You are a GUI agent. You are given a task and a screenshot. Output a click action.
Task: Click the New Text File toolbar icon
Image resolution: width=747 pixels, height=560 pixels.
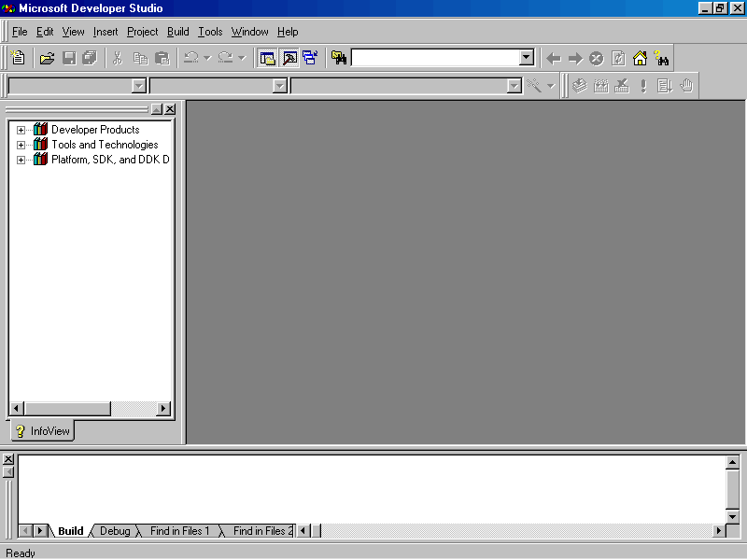pyautogui.click(x=18, y=58)
